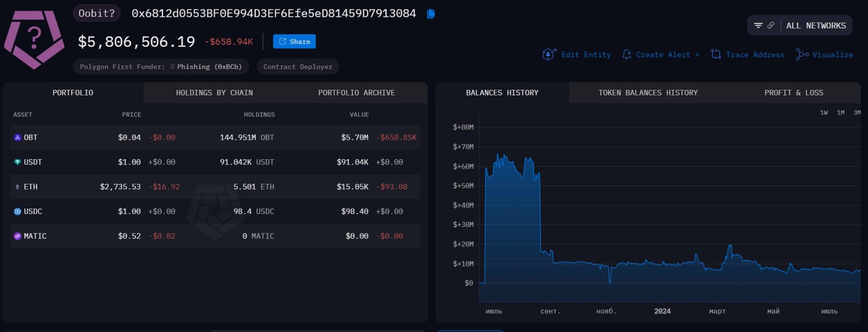
Task: Click the USDT token icon
Action: pyautogui.click(x=17, y=162)
